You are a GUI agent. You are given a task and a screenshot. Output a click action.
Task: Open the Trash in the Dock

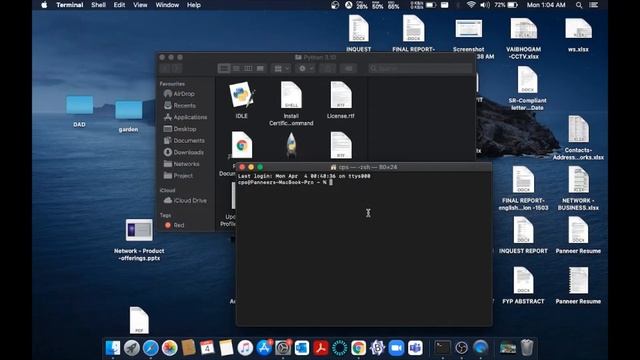click(x=527, y=348)
